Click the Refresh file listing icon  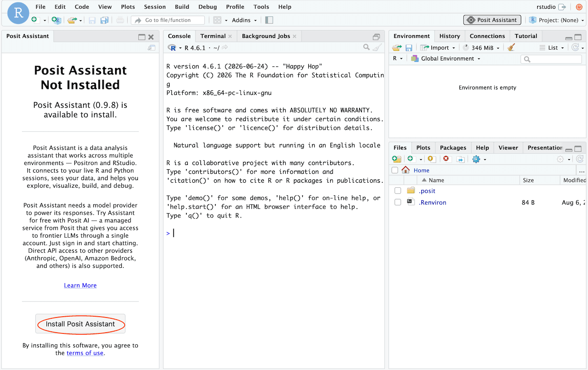pos(580,159)
